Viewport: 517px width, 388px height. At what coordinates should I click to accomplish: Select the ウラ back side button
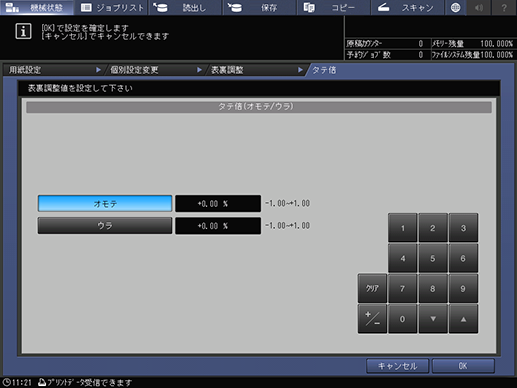point(105,226)
